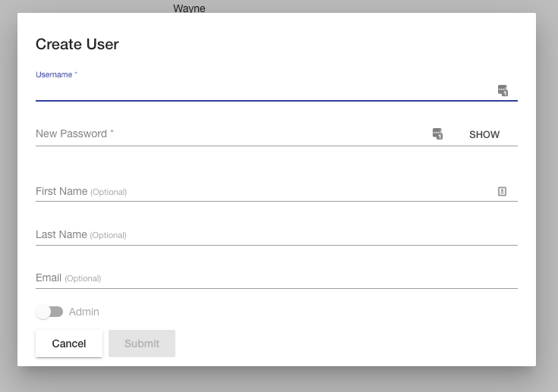Screen dimensions: 558x392
Task: Click the Wayne text behind the dialog
Action: pos(189,8)
